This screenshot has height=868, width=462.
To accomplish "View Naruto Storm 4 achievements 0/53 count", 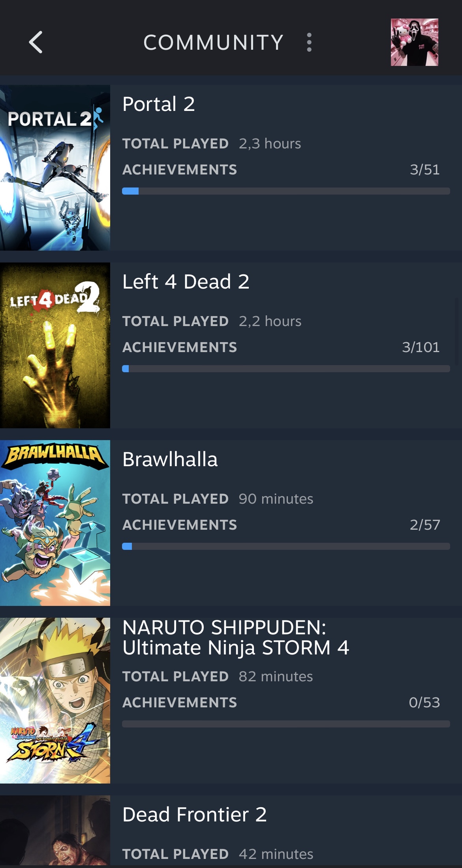I will pos(424,703).
